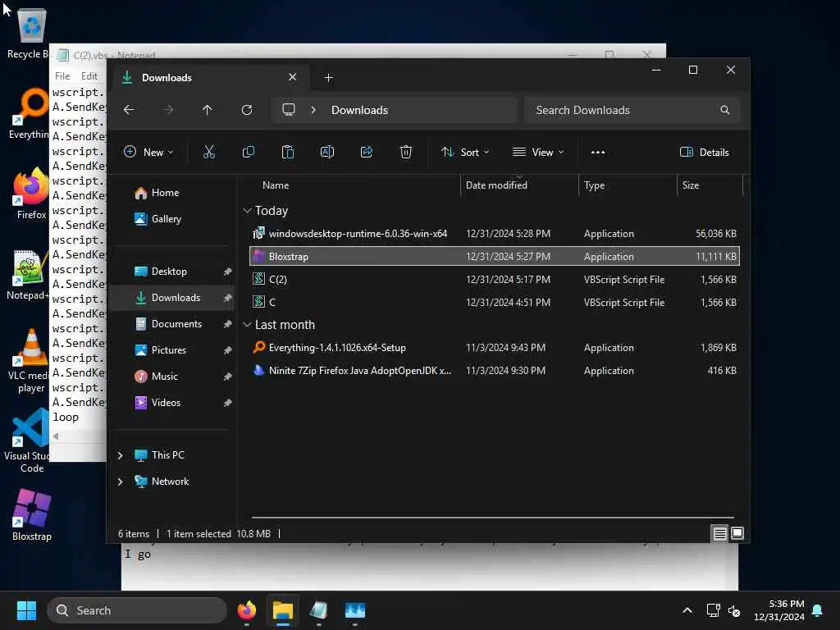Click the Notepad icon in taskbar

[x=318, y=610]
